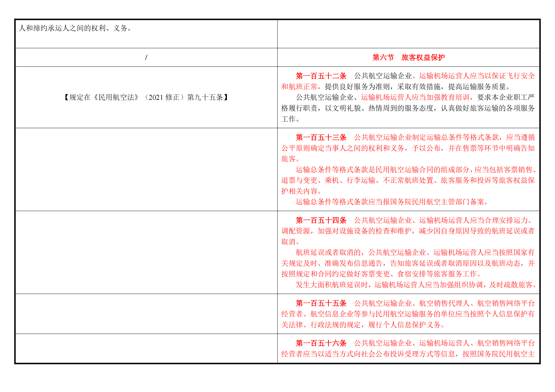Click the empty cell in the top right
This screenshot has width=555, height=392.
coord(408,34)
